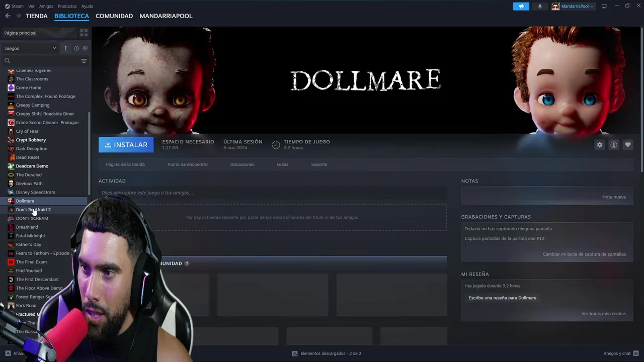
Task: Click the back navigation arrow
Action: pyautogui.click(x=8, y=16)
